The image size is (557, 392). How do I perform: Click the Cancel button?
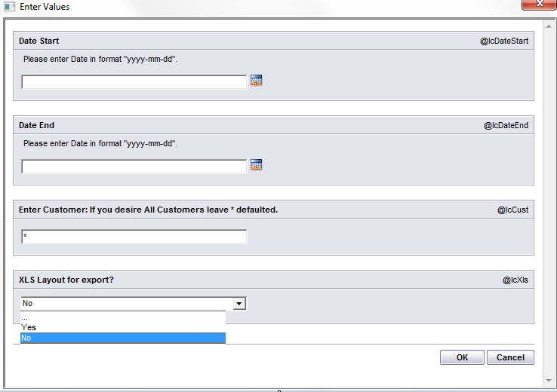tap(510, 357)
